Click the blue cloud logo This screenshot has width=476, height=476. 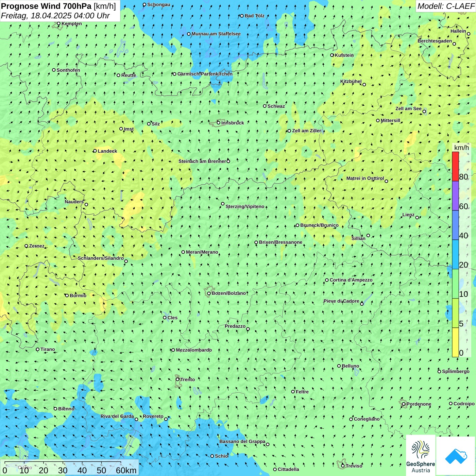pos(456,456)
